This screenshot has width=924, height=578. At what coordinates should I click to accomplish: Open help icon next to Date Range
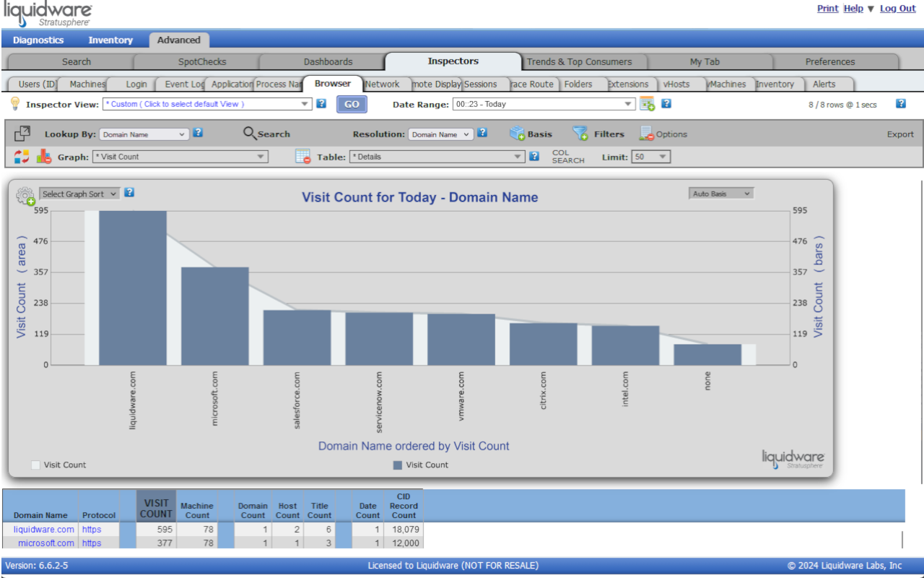tap(666, 103)
